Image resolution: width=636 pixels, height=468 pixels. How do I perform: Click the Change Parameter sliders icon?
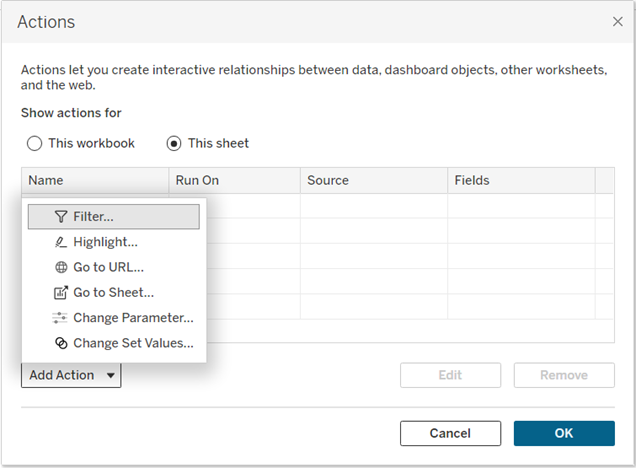(x=60, y=318)
